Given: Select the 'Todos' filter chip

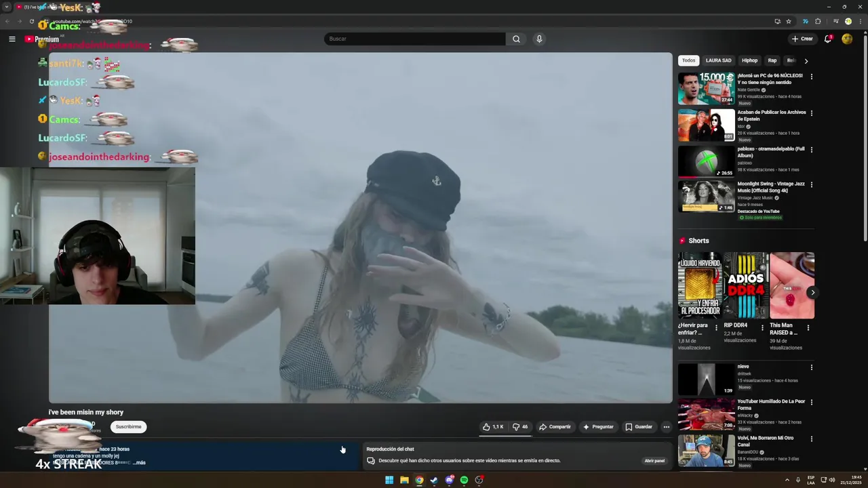Looking at the screenshot, I should point(688,60).
